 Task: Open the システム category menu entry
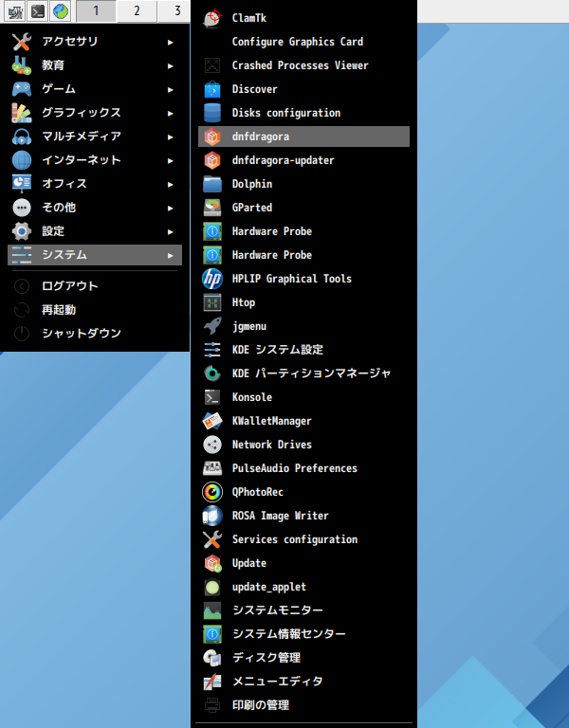pyautogui.click(x=95, y=255)
